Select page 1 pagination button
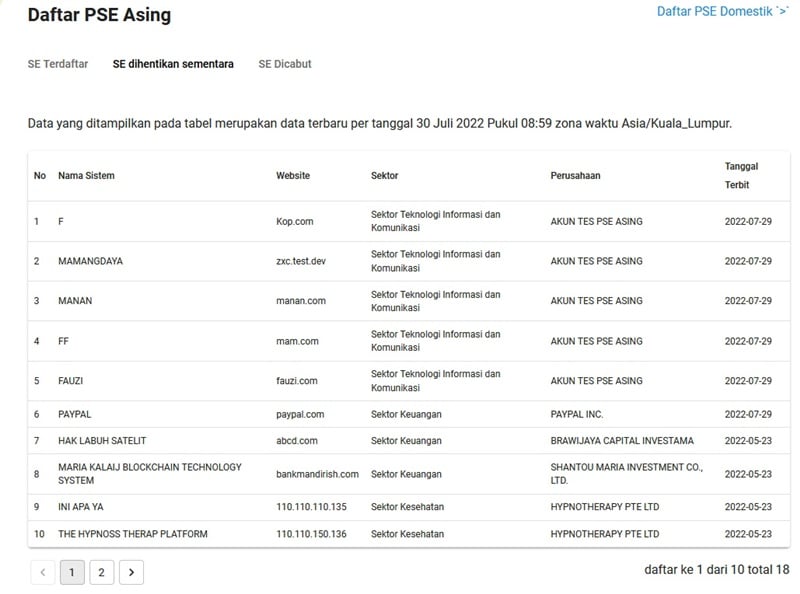 pyautogui.click(x=72, y=572)
